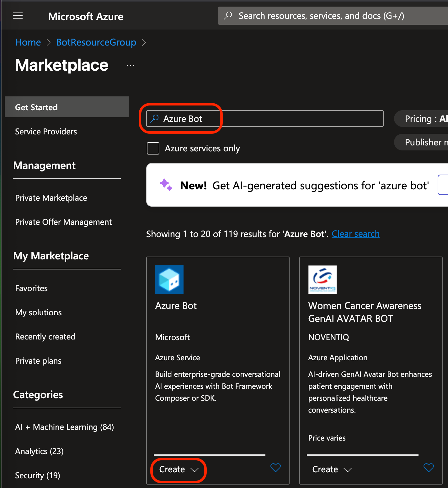448x488 pixels.
Task: Click the Azure Bot cube logo
Action: tap(169, 279)
